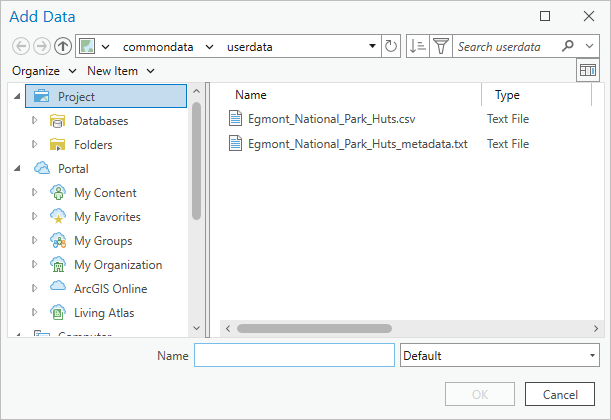The image size is (611, 420).
Task: Open the Organize menu
Action: (x=44, y=71)
